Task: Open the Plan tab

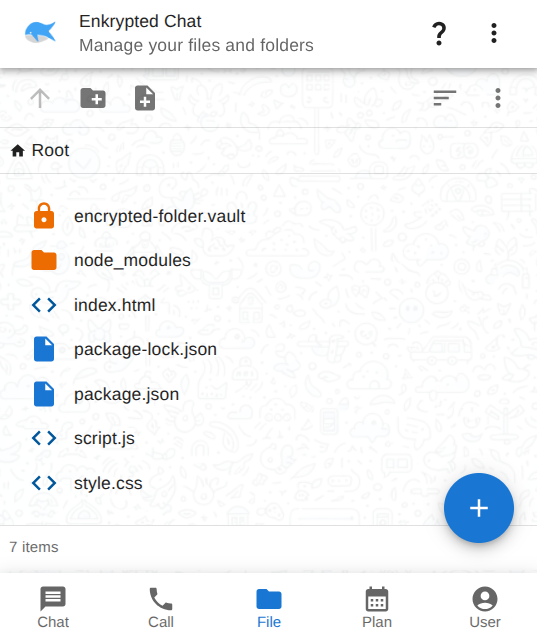Action: coord(377,608)
